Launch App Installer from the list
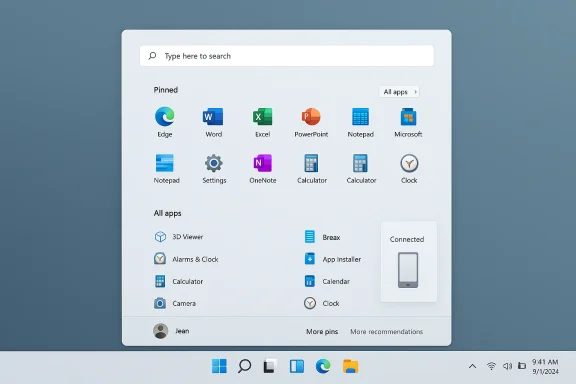576x384 pixels. tap(332, 259)
